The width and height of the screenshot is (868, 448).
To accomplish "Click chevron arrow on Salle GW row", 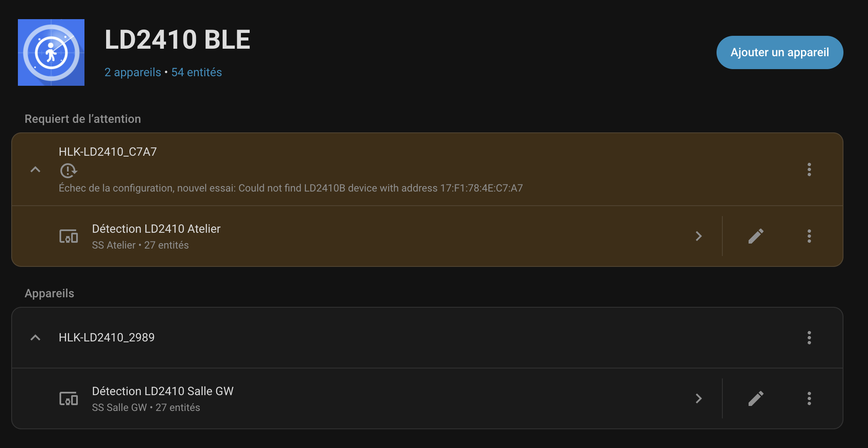I will (699, 399).
